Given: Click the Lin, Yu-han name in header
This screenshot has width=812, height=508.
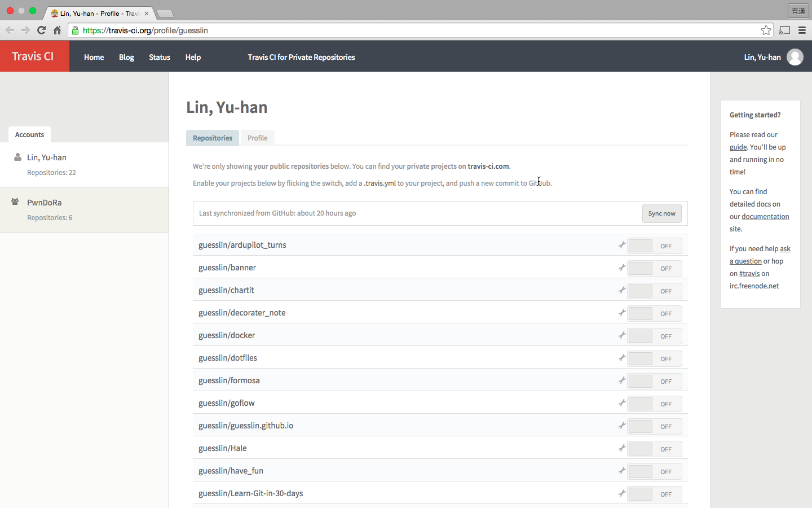Looking at the screenshot, I should pyautogui.click(x=762, y=57).
